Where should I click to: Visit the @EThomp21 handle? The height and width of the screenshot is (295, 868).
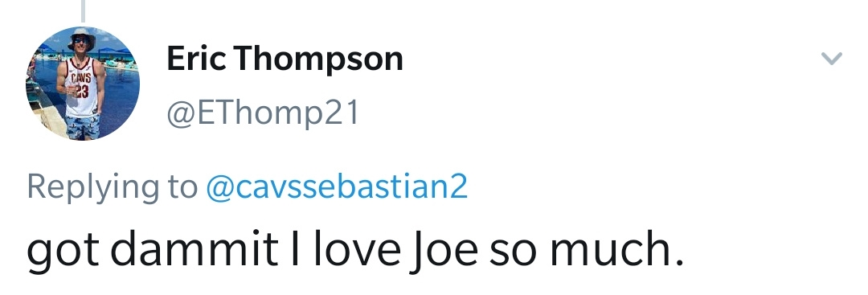tap(263, 113)
